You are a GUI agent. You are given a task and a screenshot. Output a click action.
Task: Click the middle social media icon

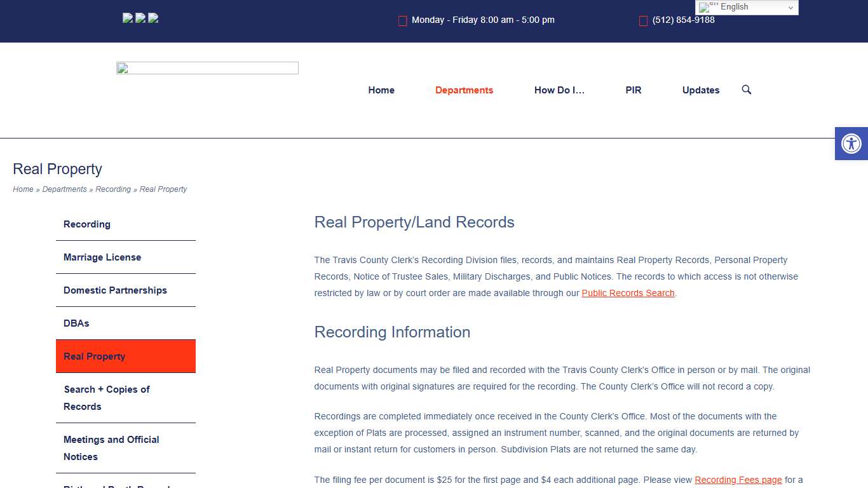140,17
